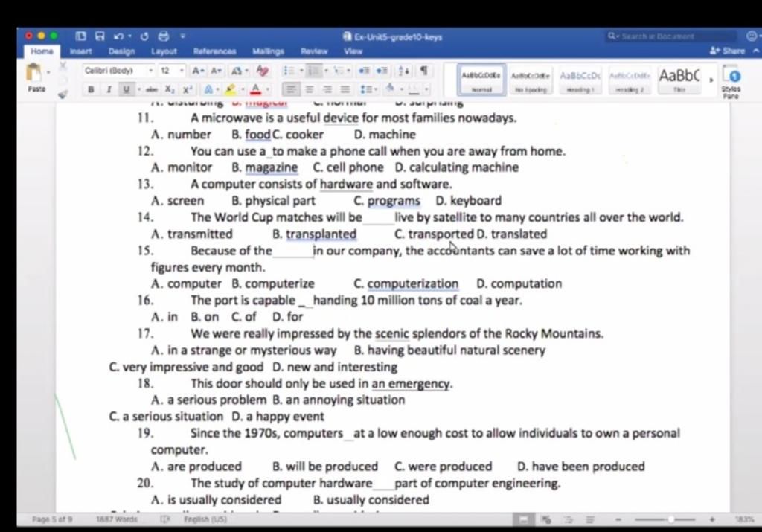The image size is (762, 532).
Task: Click the Text Effects A icon
Action: pyautogui.click(x=208, y=89)
